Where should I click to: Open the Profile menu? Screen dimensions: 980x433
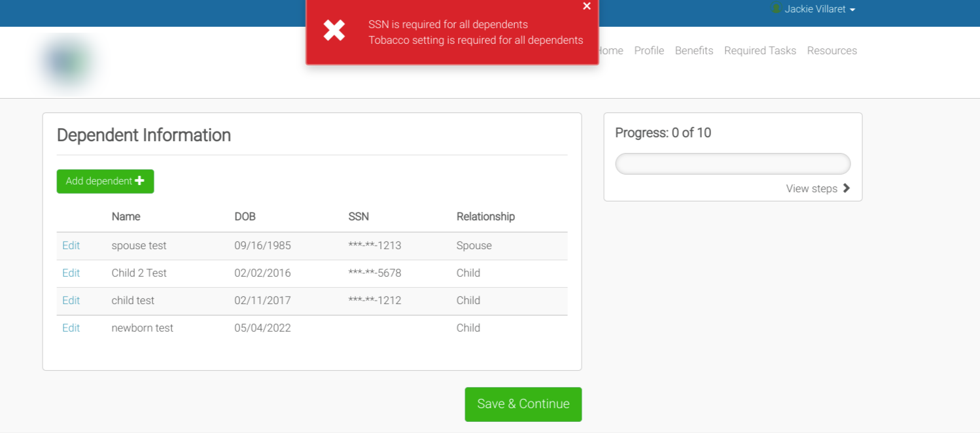click(x=649, y=50)
